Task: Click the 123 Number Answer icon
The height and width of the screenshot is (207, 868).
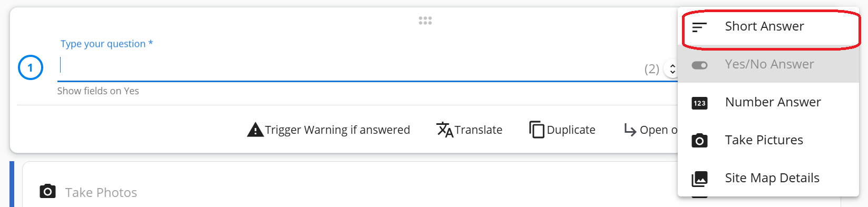Action: (699, 103)
